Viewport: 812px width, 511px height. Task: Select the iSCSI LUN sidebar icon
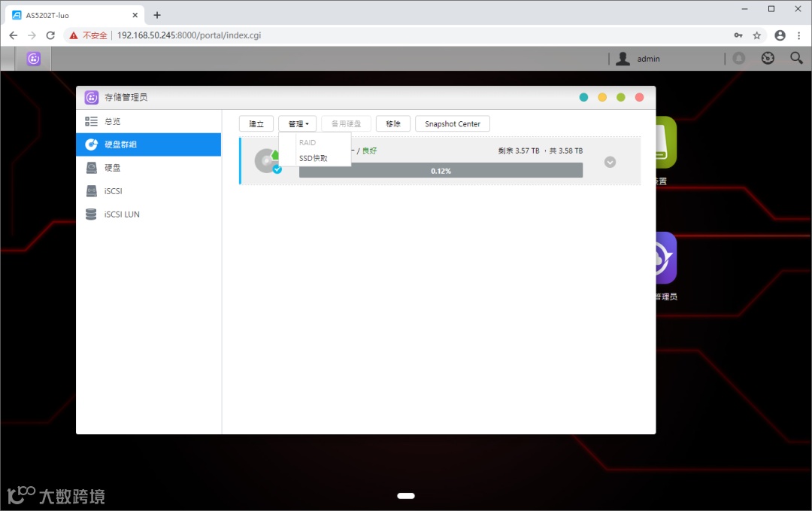click(x=90, y=214)
